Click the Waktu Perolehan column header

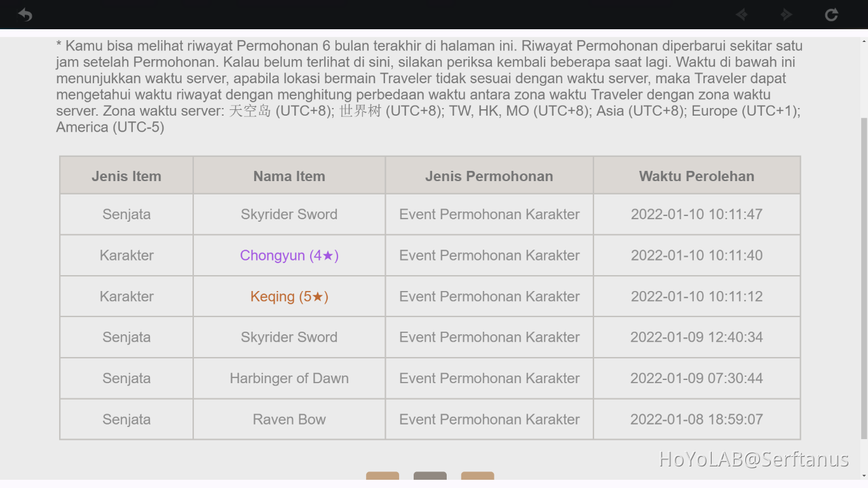click(x=696, y=176)
